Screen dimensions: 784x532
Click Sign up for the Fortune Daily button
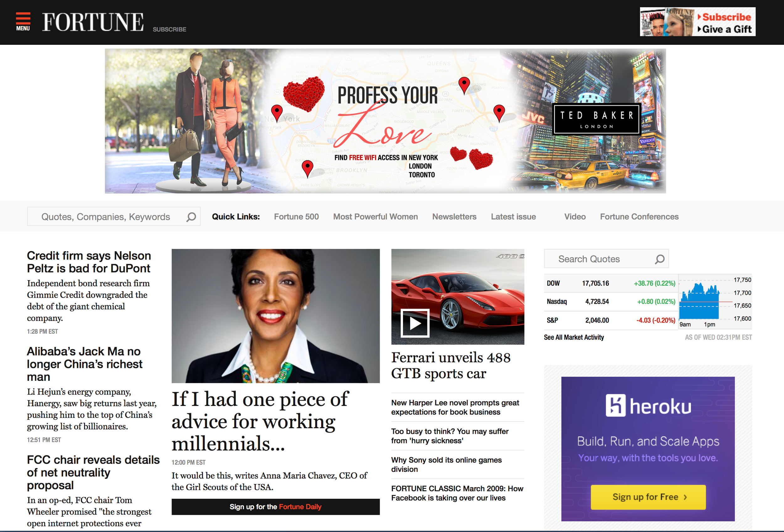(276, 507)
